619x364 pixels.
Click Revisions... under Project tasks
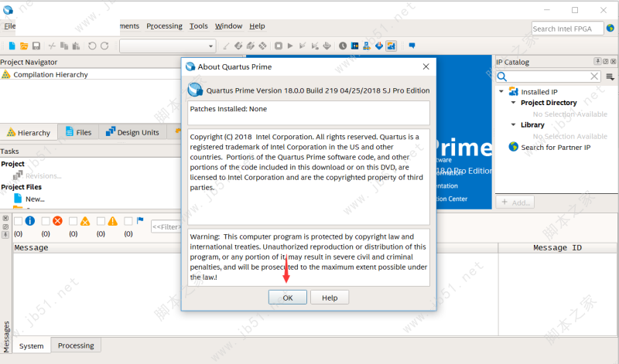click(x=43, y=176)
